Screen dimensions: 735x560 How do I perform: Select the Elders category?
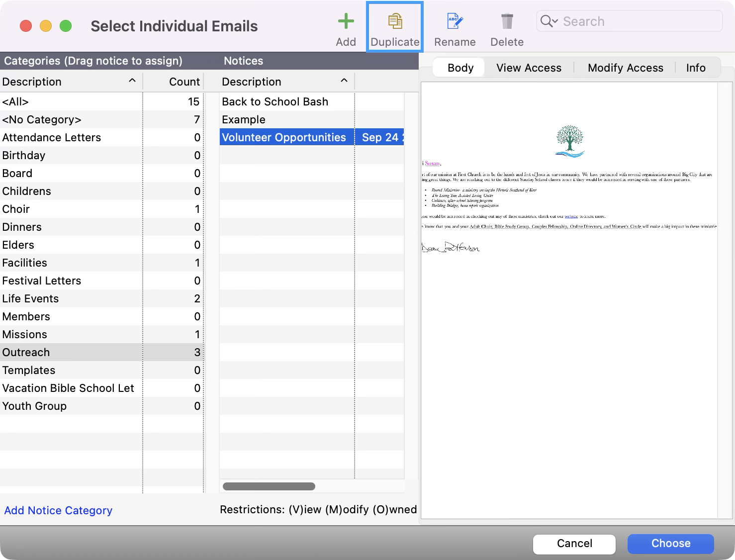point(102,245)
